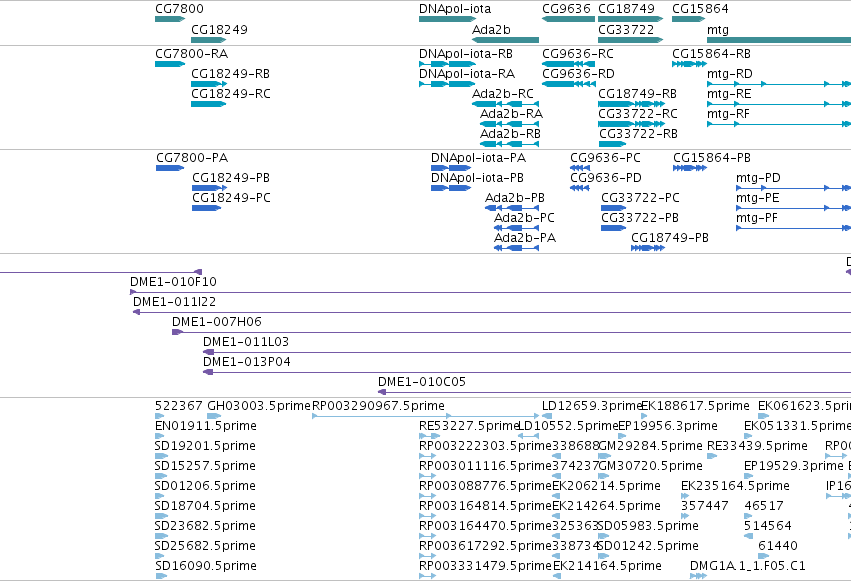Viewport: 851px width, 581px height.
Task: Select transcript Ada2b-RC
Action: click(503, 94)
